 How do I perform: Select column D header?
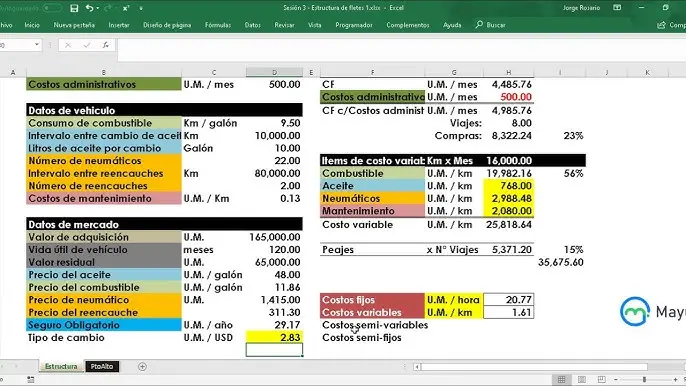274,72
